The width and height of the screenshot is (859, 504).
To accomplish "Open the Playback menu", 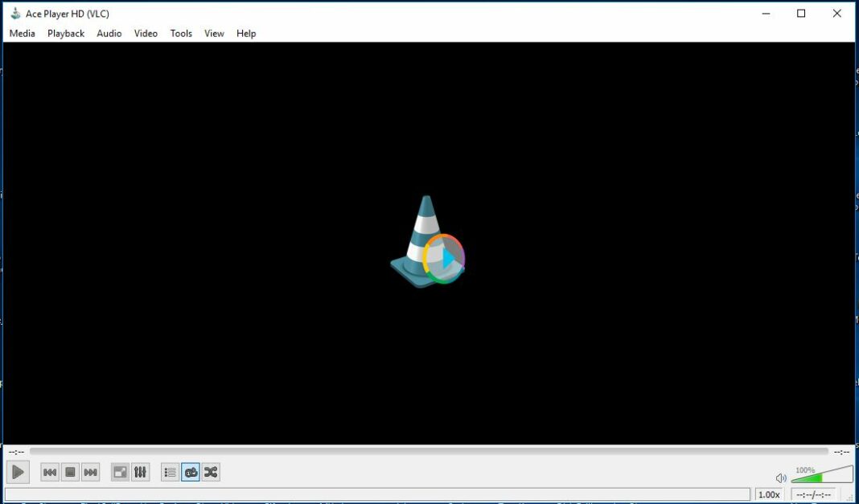I will [64, 33].
